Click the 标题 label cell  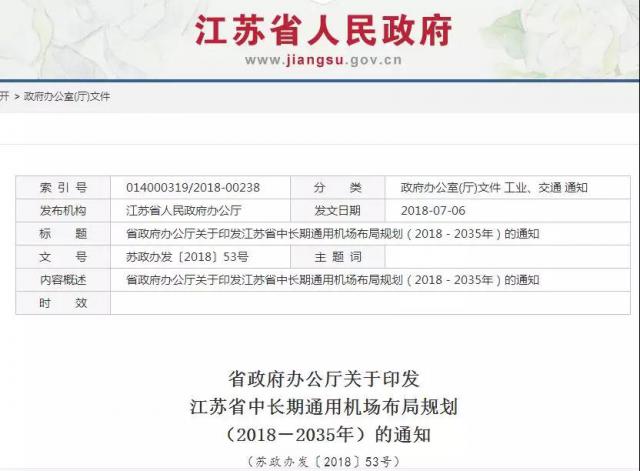[x=63, y=234]
